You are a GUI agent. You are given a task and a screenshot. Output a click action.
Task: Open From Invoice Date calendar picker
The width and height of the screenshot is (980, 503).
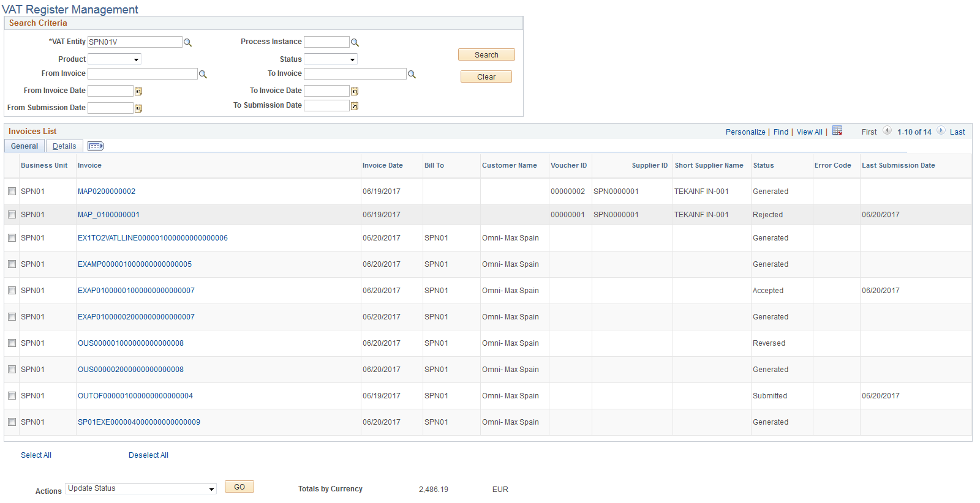138,91
